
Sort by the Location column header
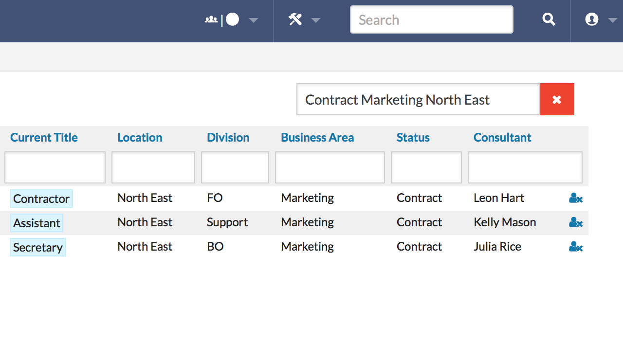click(140, 138)
